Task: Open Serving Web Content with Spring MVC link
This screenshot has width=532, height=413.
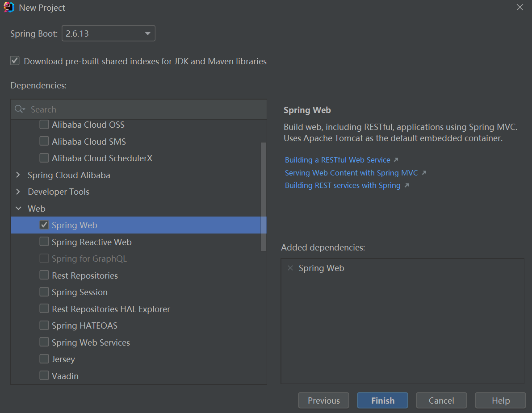Action: (352, 173)
